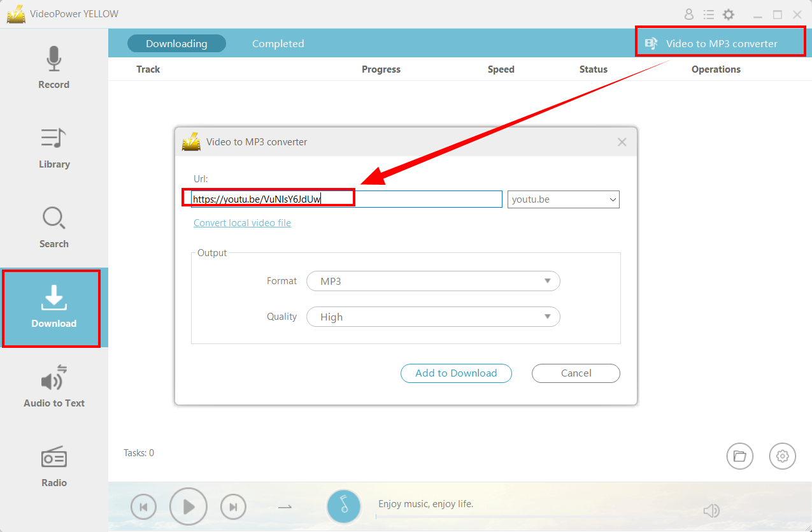The image size is (812, 532).
Task: Open the Record section in the sidebar
Action: pyautogui.click(x=53, y=68)
